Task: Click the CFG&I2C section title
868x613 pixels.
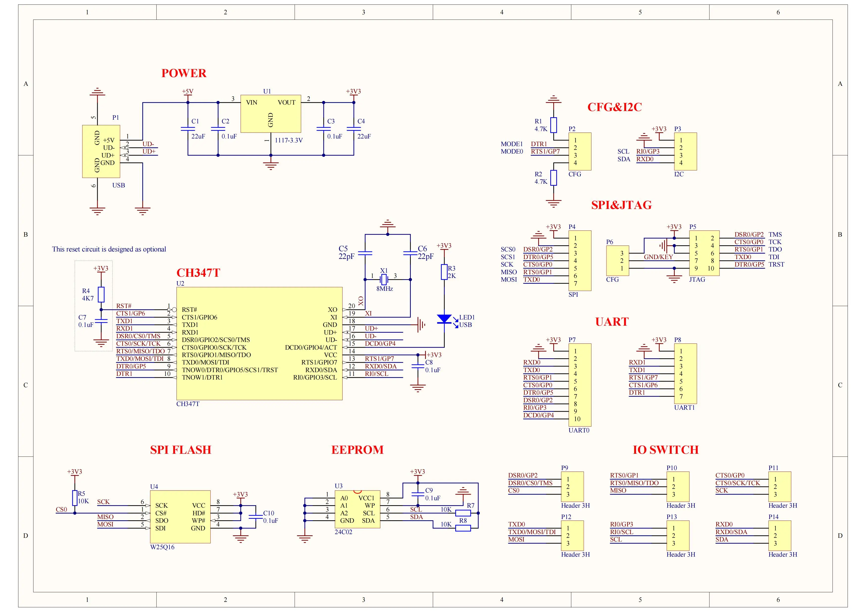Action: click(x=614, y=107)
